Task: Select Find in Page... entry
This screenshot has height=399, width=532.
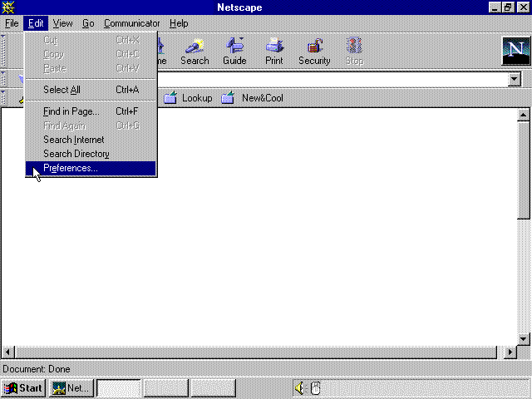Action: [x=91, y=111]
